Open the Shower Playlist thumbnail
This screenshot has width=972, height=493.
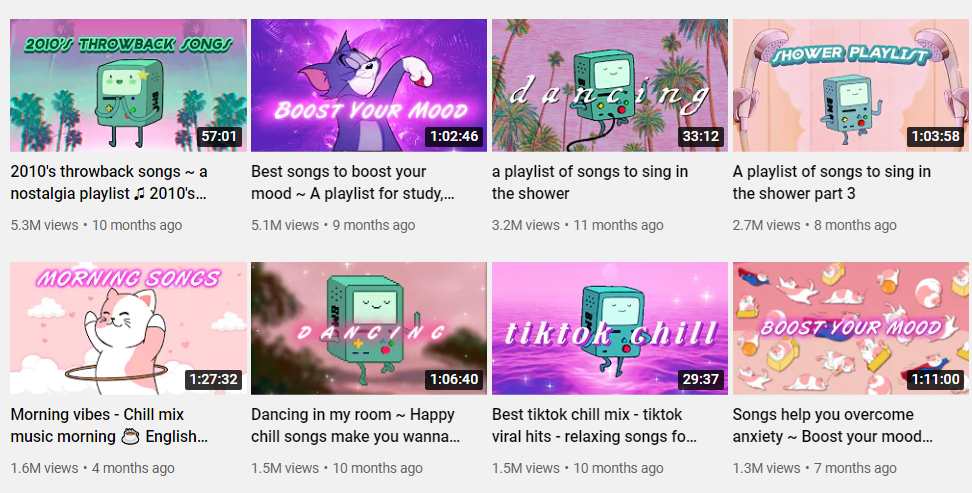coord(850,85)
